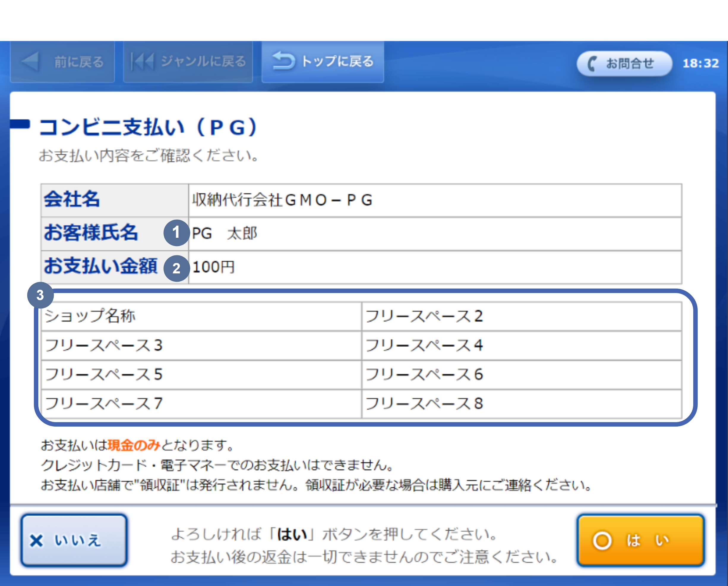Select the ジャンルに戻る navigation tab

pyautogui.click(x=188, y=62)
